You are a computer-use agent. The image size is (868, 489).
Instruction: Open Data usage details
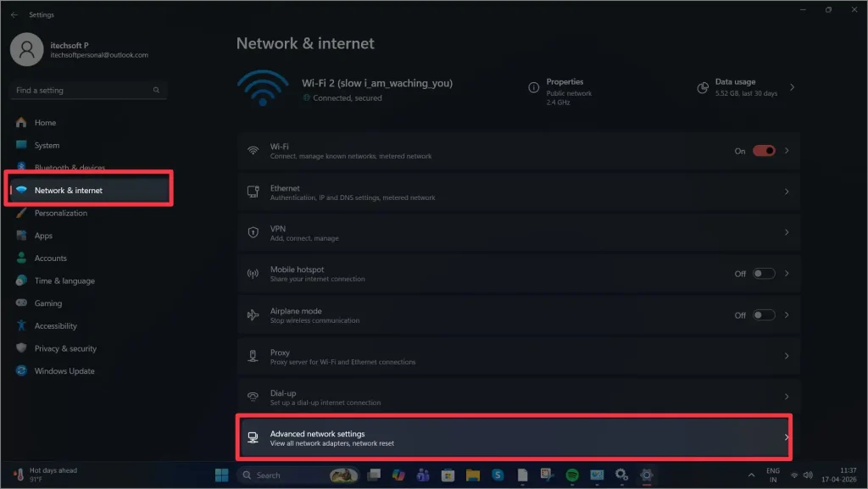coord(746,87)
